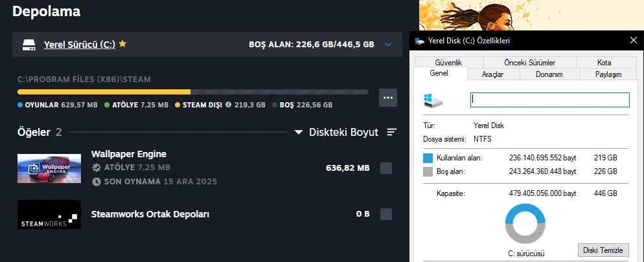This screenshot has height=262, width=644.
Task: Expand the drive selector chevron
Action: [x=388, y=44]
